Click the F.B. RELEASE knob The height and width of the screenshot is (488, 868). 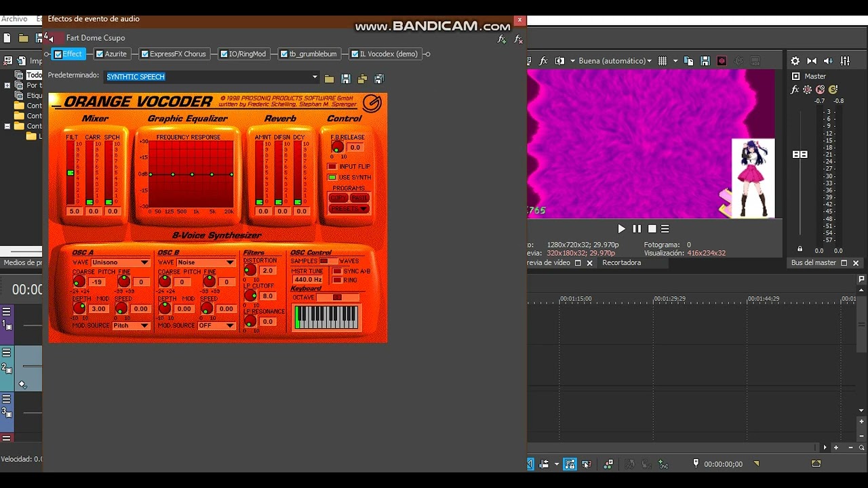(337, 148)
